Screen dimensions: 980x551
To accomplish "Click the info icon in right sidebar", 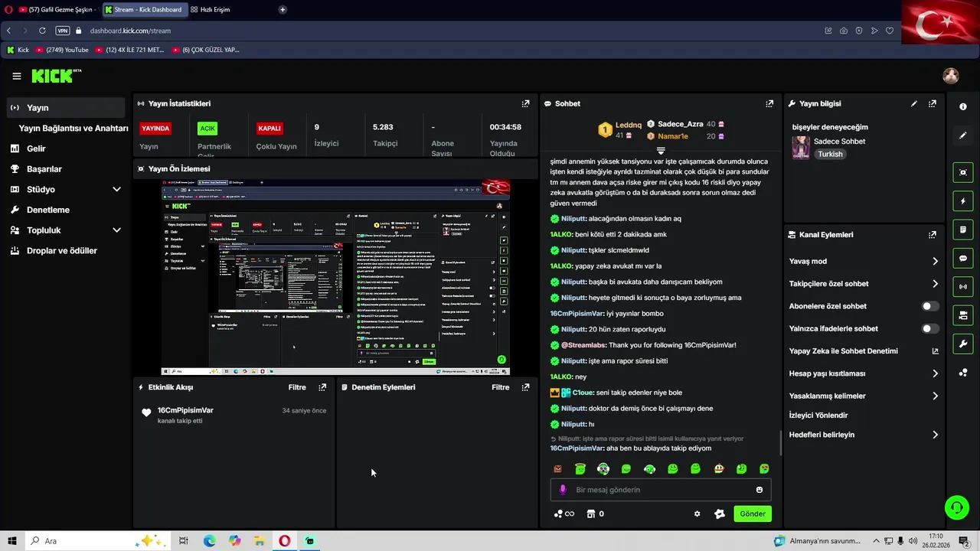I will pyautogui.click(x=963, y=106).
